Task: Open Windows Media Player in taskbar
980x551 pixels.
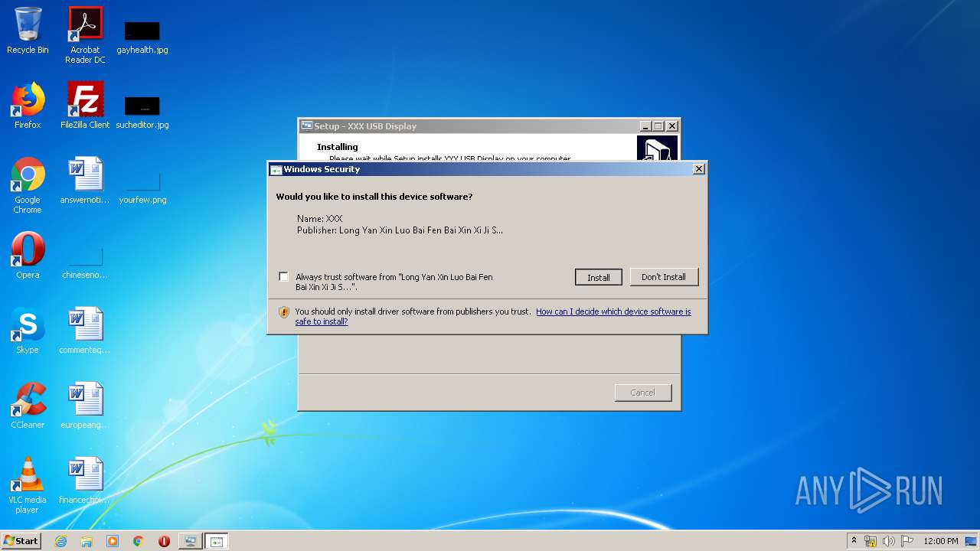Action: click(113, 541)
